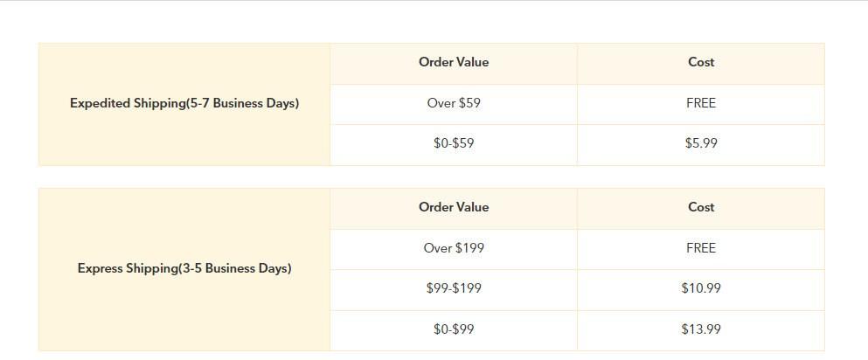Viewport: 868px width, 360px height.
Task: Click the $13.99 cost cell
Action: click(x=701, y=330)
